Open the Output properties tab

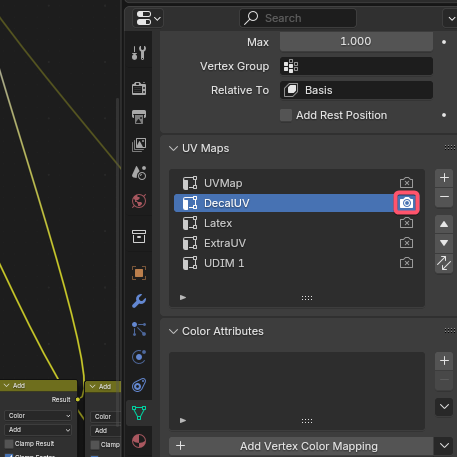point(139,117)
